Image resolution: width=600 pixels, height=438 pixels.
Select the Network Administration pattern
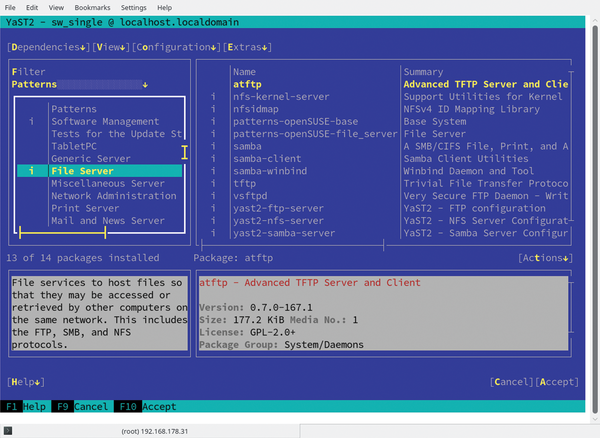pyautogui.click(x=99, y=196)
